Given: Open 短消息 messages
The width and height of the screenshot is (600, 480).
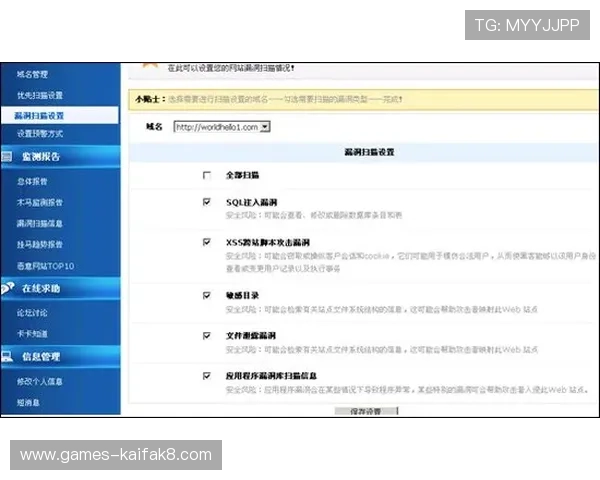Looking at the screenshot, I should pyautogui.click(x=28, y=402).
